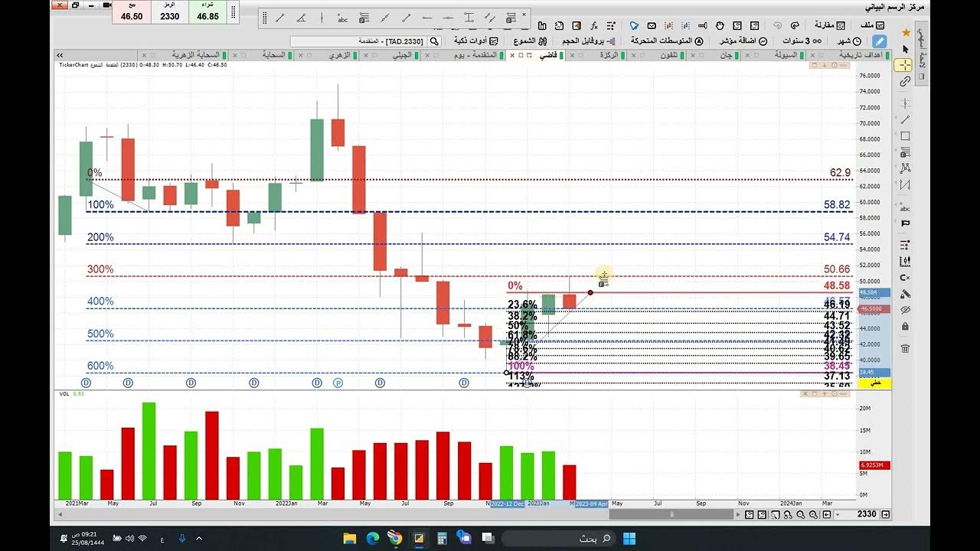The image size is (980, 551).
Task: Click the zoom in magnifier at the chart bottom
Action: tap(815, 515)
